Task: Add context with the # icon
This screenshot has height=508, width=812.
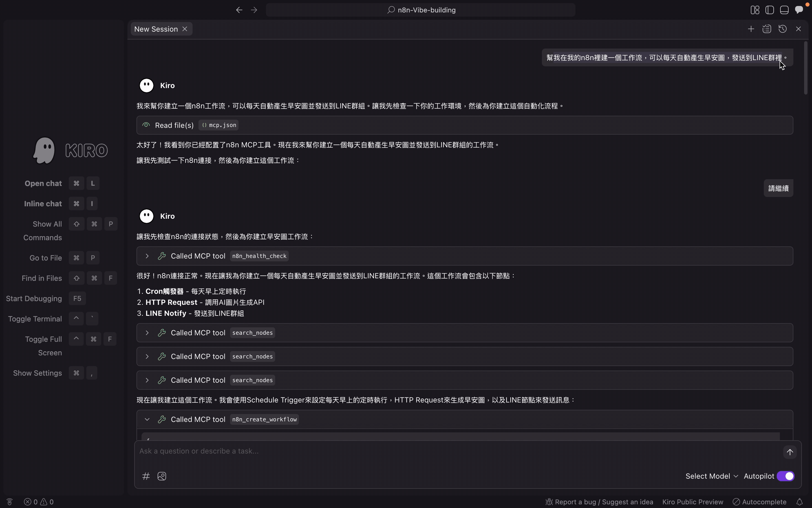Action: tap(146, 476)
